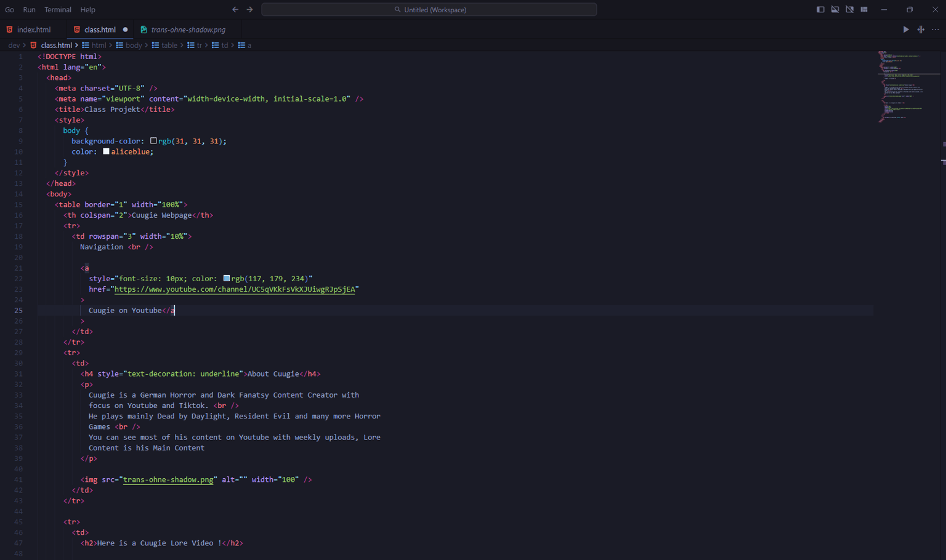Follow the youtube.com channel href link
Viewport: 946px width, 560px height.
pos(235,289)
